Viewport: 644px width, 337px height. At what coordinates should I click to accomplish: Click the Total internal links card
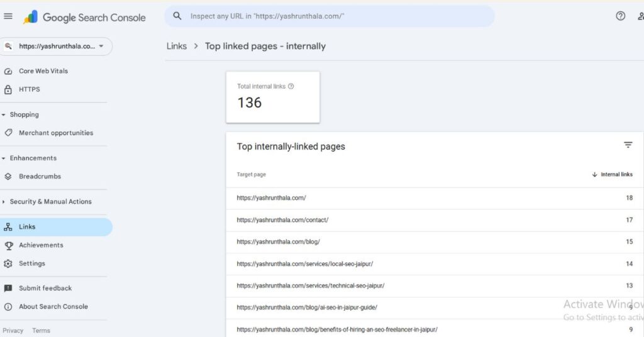point(273,97)
